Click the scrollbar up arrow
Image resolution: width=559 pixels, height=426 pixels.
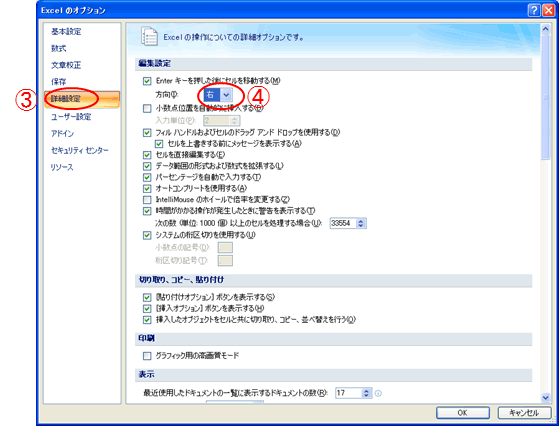[x=545, y=29]
